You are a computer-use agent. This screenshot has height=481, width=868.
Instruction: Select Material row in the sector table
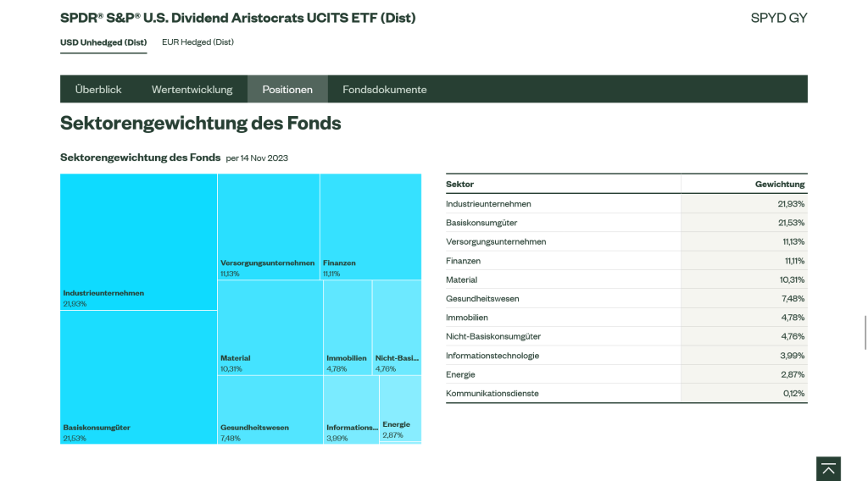[x=626, y=279]
